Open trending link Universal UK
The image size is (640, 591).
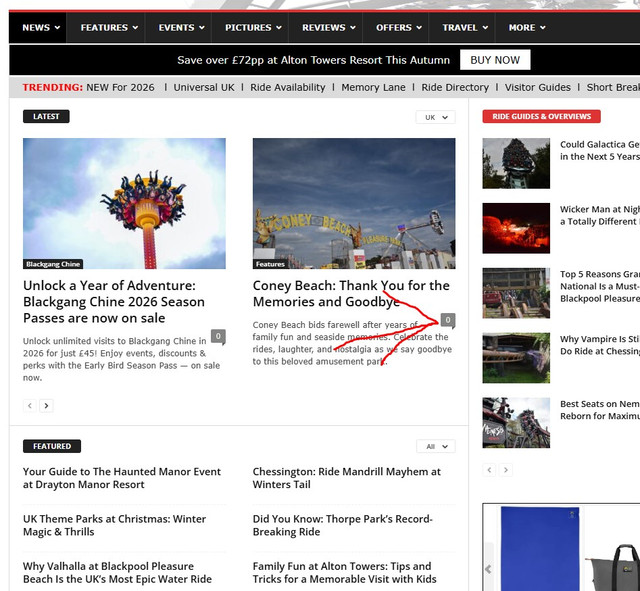(204, 87)
